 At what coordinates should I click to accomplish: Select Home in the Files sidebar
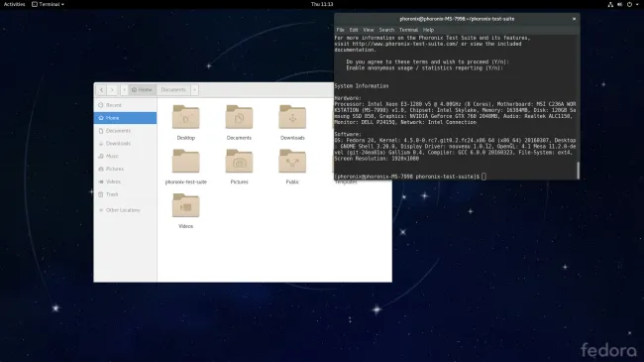click(x=125, y=118)
